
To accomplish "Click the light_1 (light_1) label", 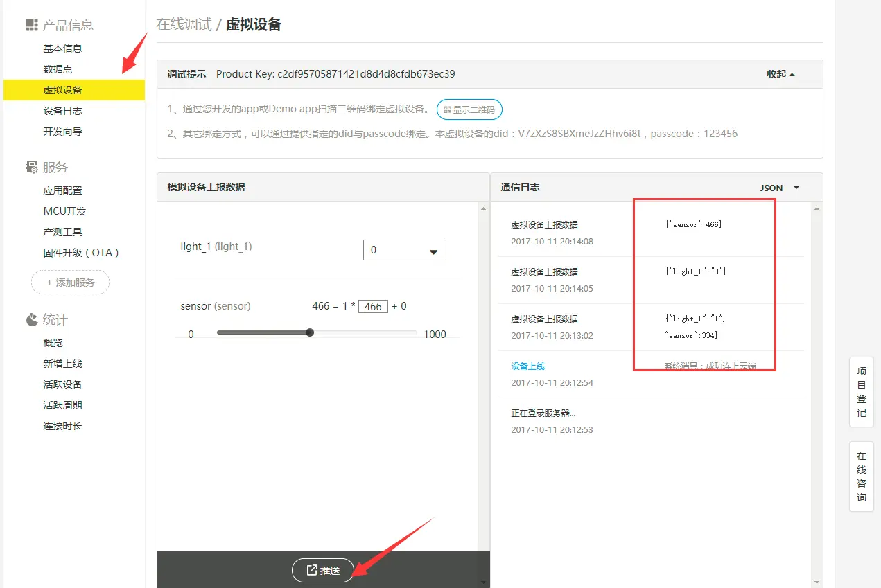I will coord(216,247).
